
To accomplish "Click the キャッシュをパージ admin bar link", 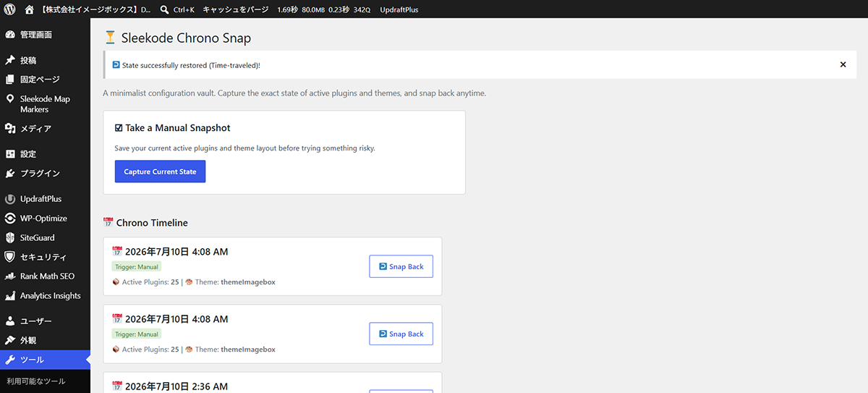I will coord(236,9).
